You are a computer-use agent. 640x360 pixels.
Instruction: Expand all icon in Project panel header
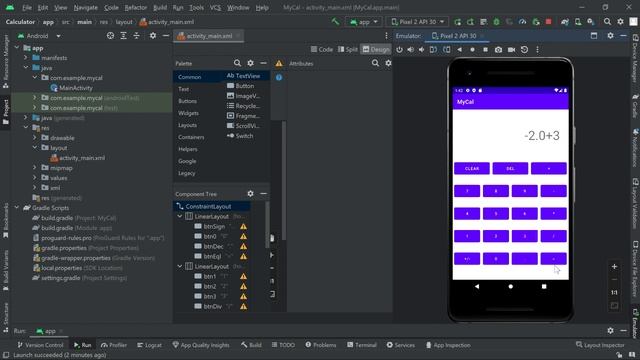[x=123, y=36]
